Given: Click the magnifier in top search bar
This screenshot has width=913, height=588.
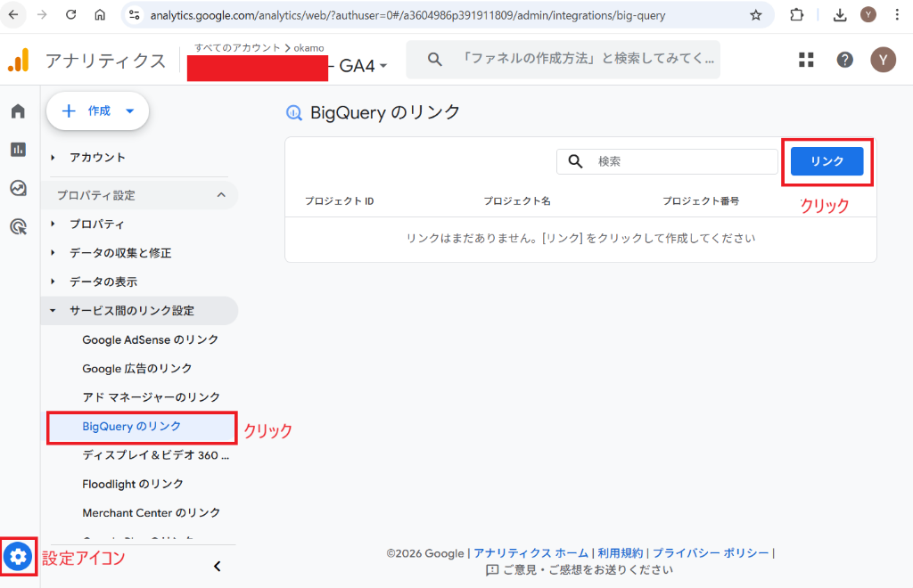Looking at the screenshot, I should [x=434, y=59].
